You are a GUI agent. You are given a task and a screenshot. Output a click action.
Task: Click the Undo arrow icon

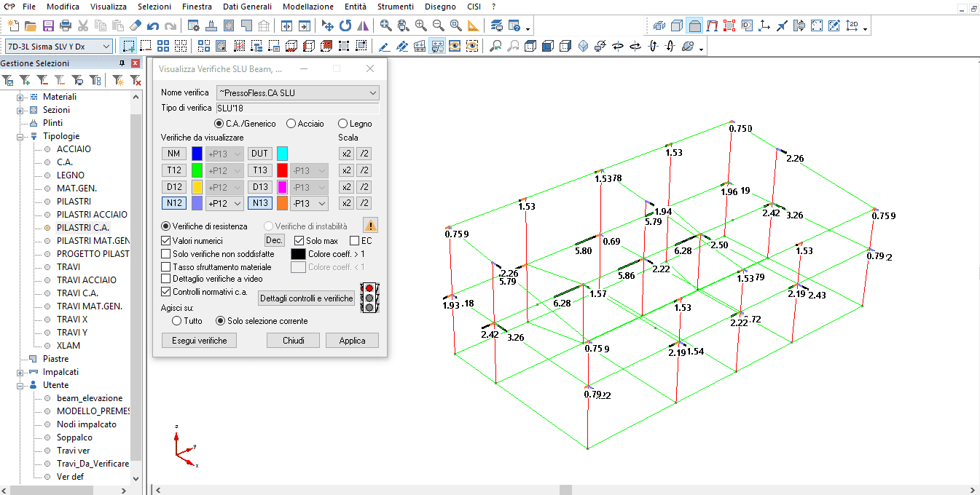coord(152,26)
